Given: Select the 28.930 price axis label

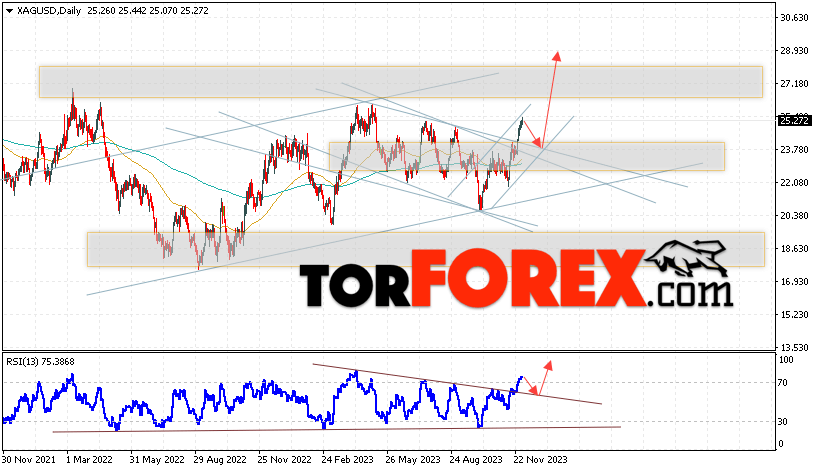Looking at the screenshot, I should [x=794, y=50].
